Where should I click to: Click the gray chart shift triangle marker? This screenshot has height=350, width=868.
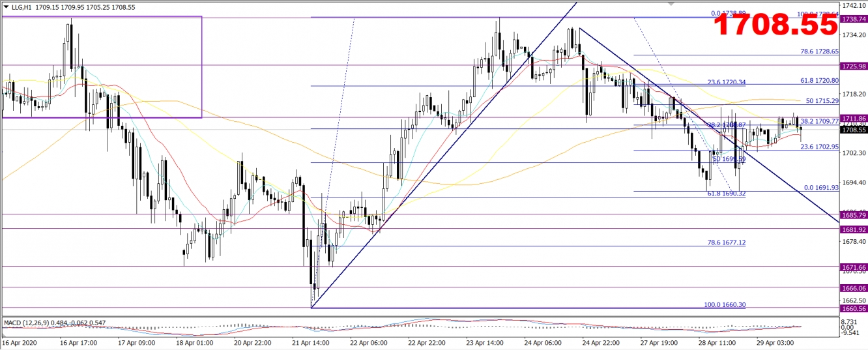671,3
